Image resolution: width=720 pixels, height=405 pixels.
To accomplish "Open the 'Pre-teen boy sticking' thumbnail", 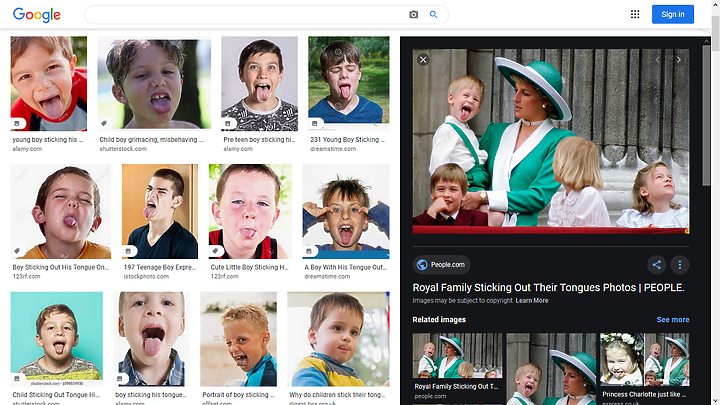I will (259, 84).
